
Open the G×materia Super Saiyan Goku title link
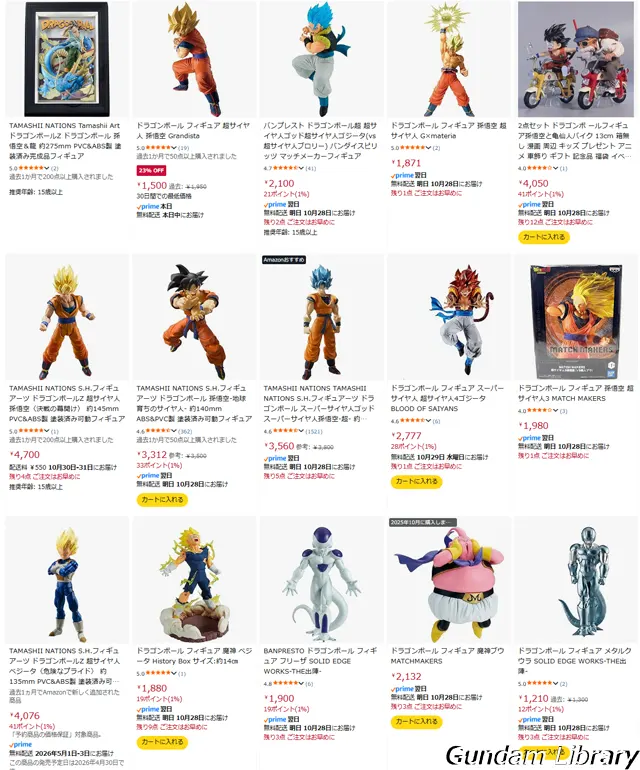448,131
